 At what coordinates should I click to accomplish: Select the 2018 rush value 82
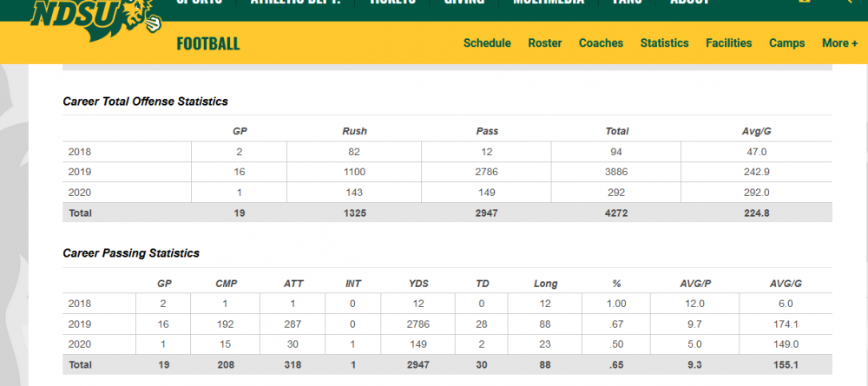coord(354,152)
